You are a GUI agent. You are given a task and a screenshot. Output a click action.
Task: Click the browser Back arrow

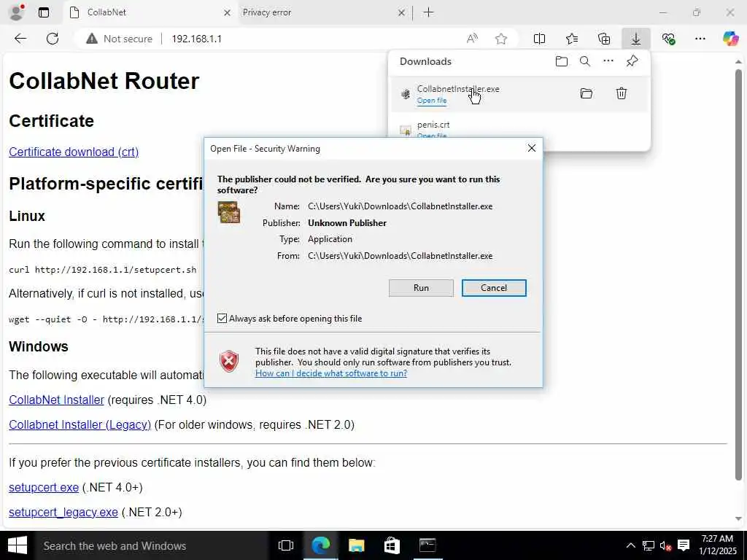20,39
